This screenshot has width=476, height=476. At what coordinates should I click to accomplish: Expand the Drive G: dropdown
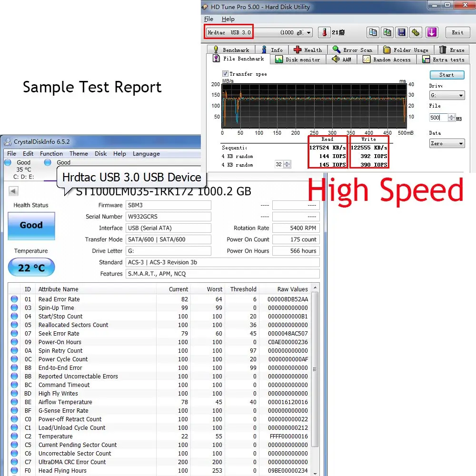click(x=447, y=95)
